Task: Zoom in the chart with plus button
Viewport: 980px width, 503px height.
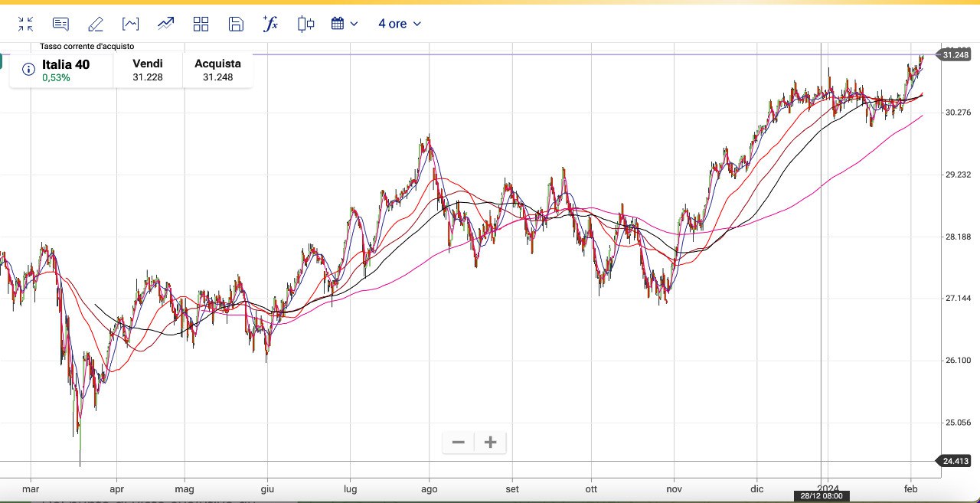Action: coord(491,443)
